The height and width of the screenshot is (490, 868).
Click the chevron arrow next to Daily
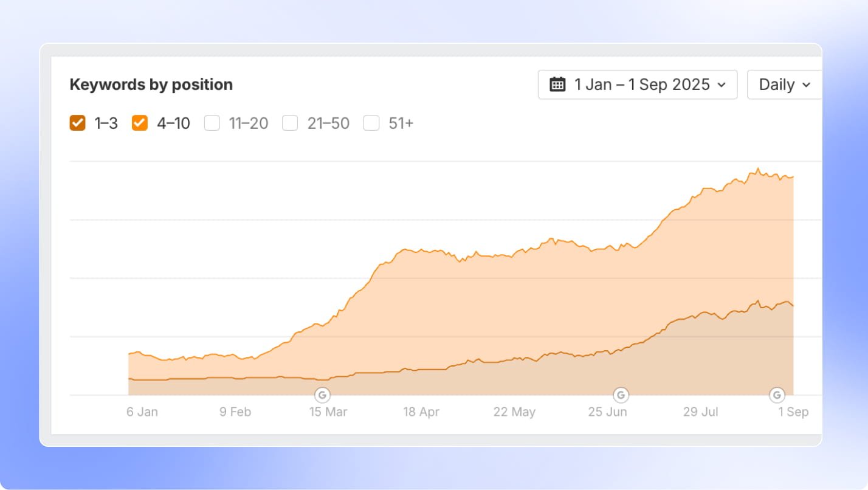(x=807, y=85)
